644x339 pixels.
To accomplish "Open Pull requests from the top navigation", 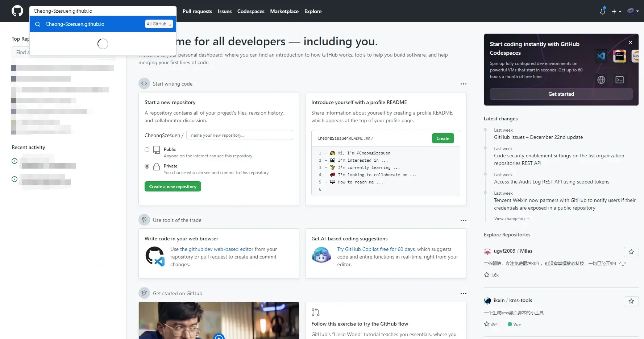I will click(x=197, y=11).
